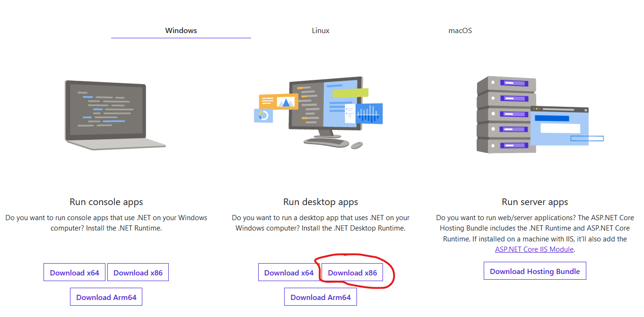Click the laptop console apps illustration
This screenshot has height=317, width=644.
click(x=115, y=115)
